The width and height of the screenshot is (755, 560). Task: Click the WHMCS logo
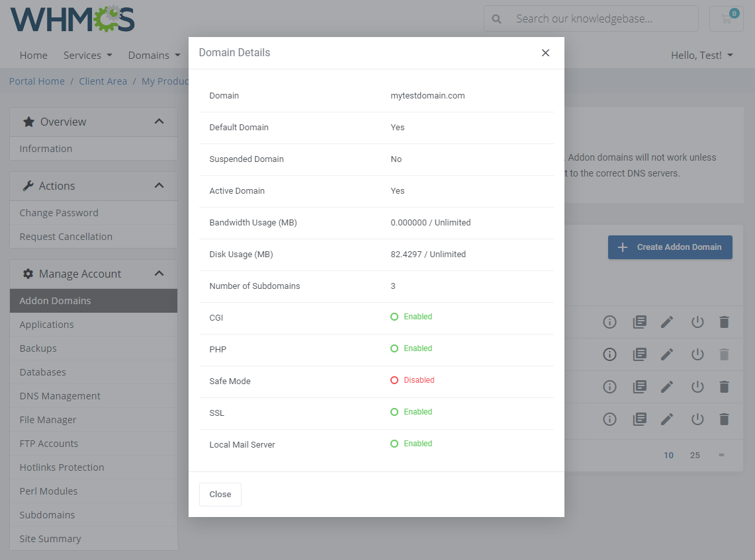click(73, 19)
